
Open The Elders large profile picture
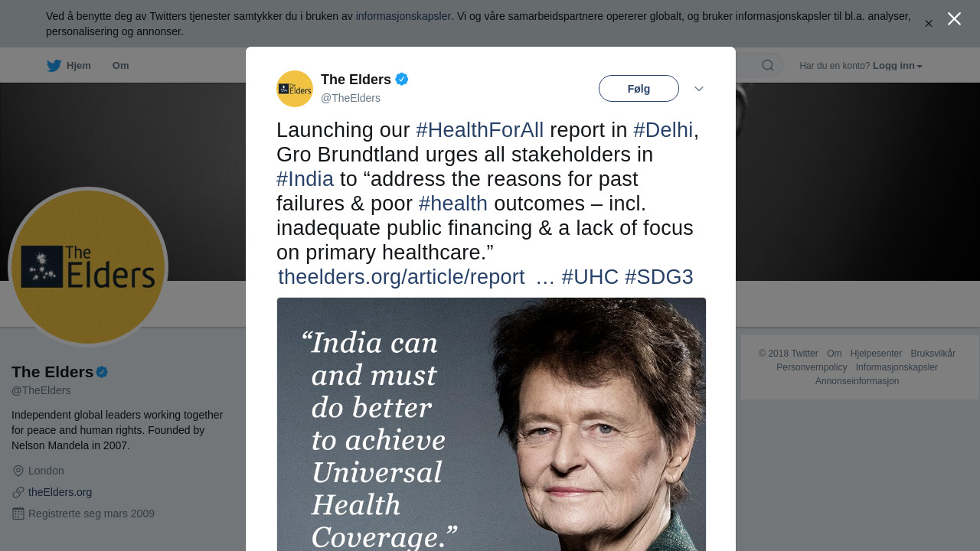tap(88, 267)
